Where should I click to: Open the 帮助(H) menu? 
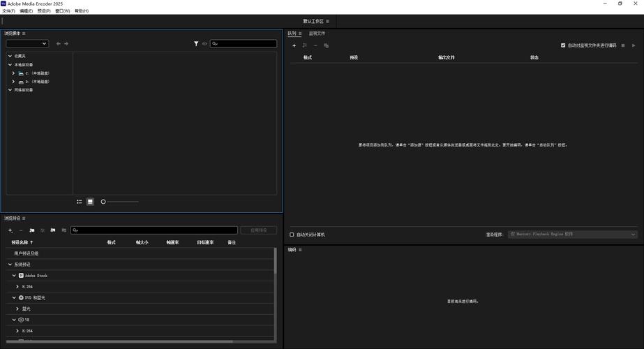coord(82,11)
